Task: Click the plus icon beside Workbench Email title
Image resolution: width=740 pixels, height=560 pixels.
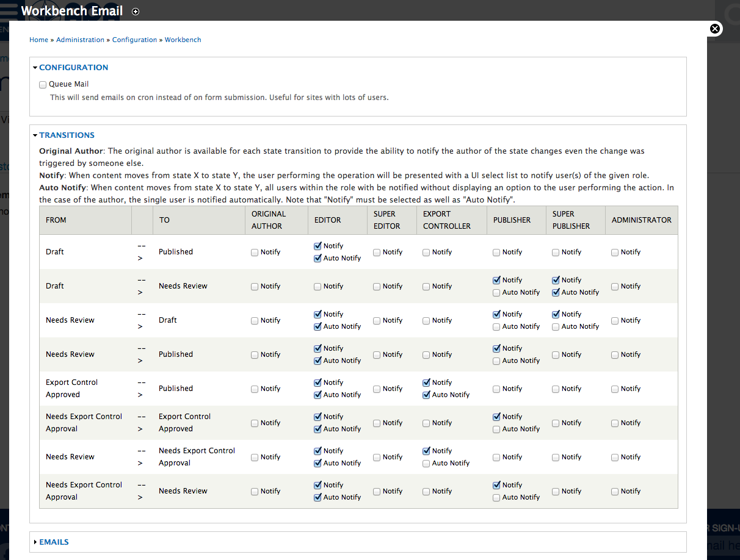Action: [135, 11]
